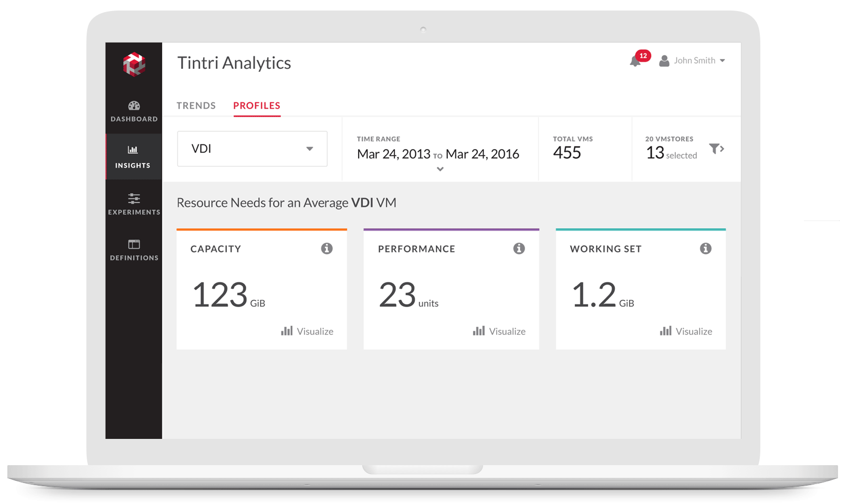Click the Performance Visualize chart icon
The image size is (848, 504).
pyautogui.click(x=479, y=331)
